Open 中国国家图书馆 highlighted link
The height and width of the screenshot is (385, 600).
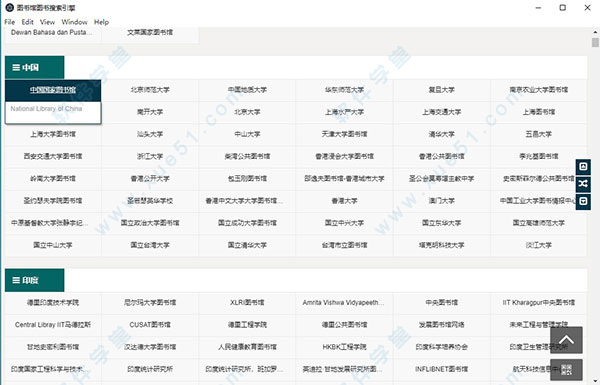53,90
